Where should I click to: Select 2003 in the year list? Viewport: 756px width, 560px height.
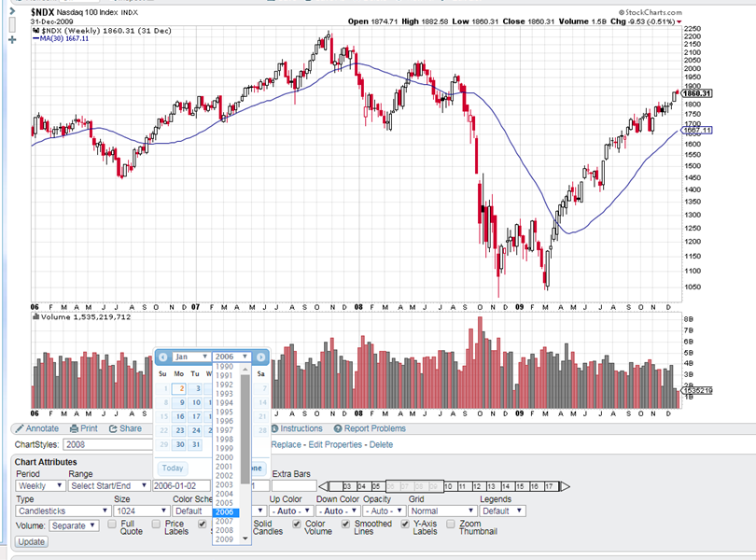[225, 484]
